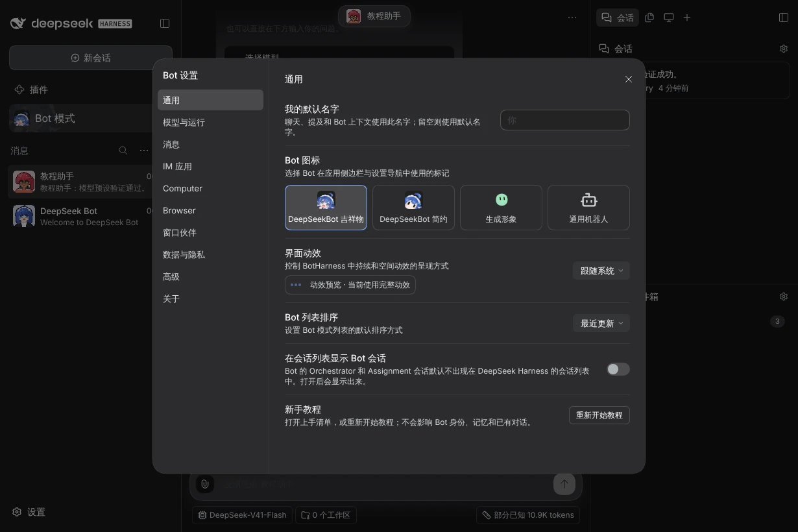Viewport: 798px width, 532px height.
Task: Click the 教程助手 header chip
Action: pyautogui.click(x=374, y=16)
